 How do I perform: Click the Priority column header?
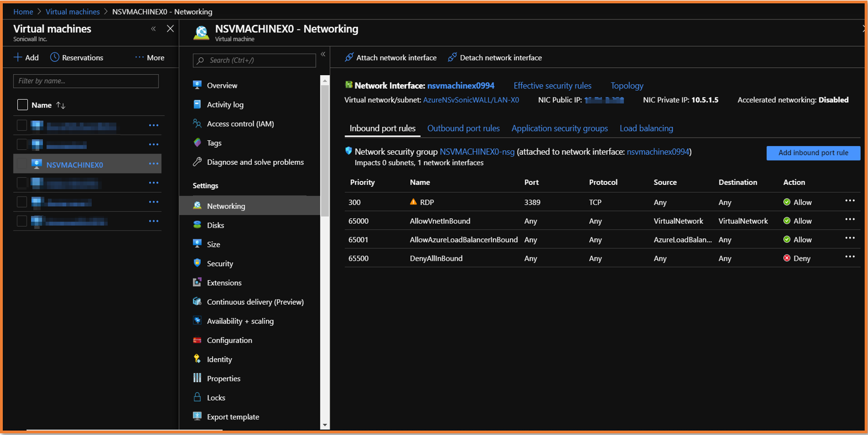pos(362,183)
